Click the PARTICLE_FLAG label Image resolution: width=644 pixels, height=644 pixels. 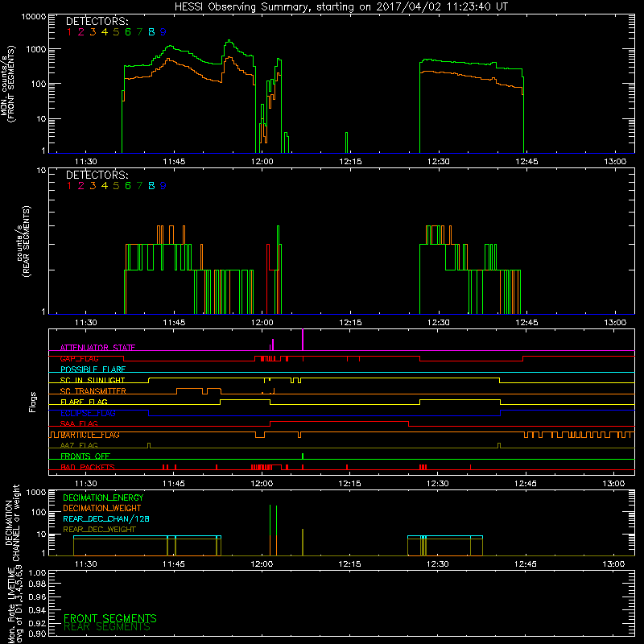pos(90,435)
